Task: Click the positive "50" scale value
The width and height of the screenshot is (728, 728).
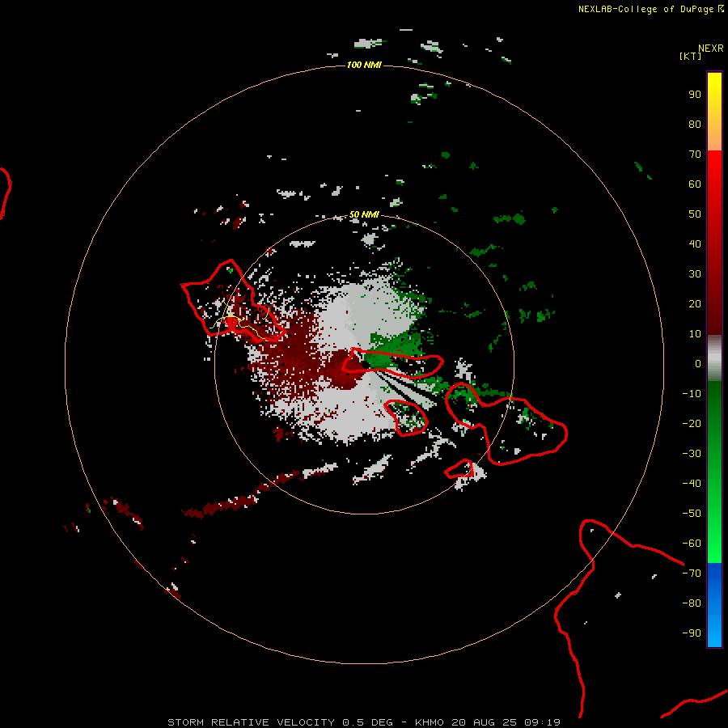Action: [x=695, y=214]
